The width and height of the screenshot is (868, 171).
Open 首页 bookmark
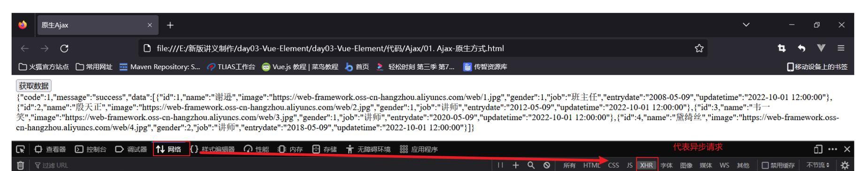[357, 67]
